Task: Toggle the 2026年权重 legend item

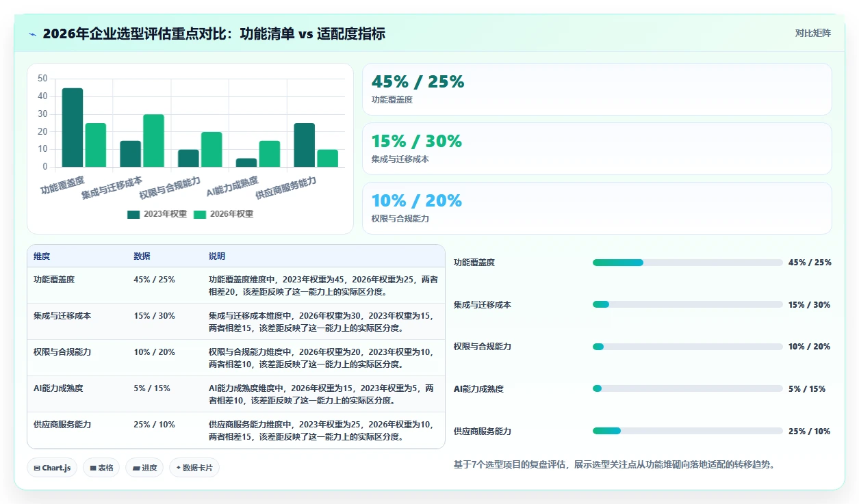Action: click(x=223, y=214)
